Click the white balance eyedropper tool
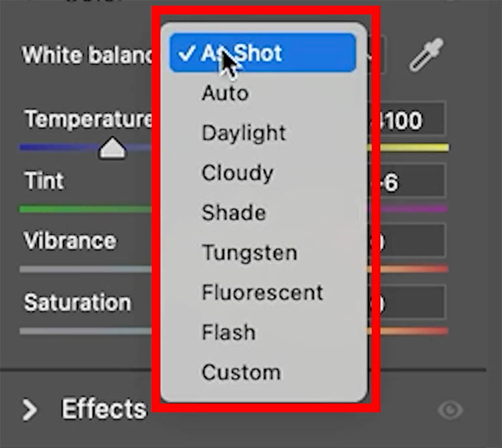The width and height of the screenshot is (502, 448). click(426, 56)
